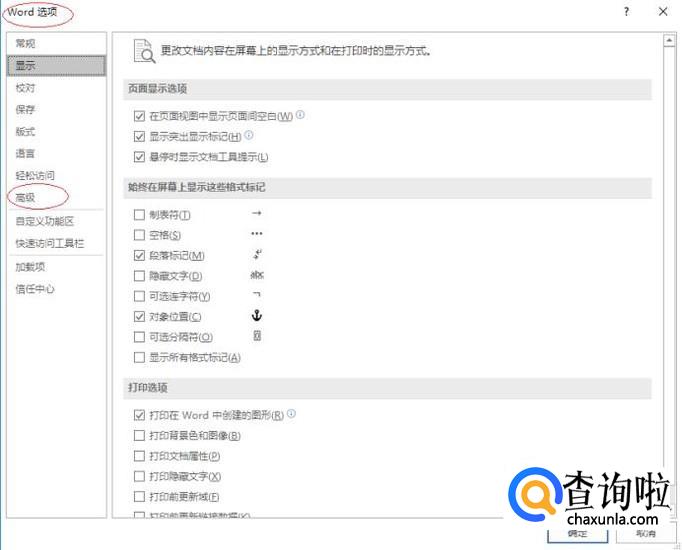Viewport: 682px width, 550px height.
Task: Click info icon beside 打印在 Word 中创建的图形
Action: point(291,413)
